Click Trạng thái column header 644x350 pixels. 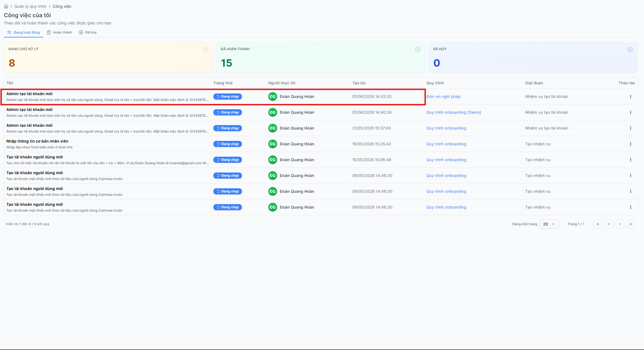click(x=223, y=83)
